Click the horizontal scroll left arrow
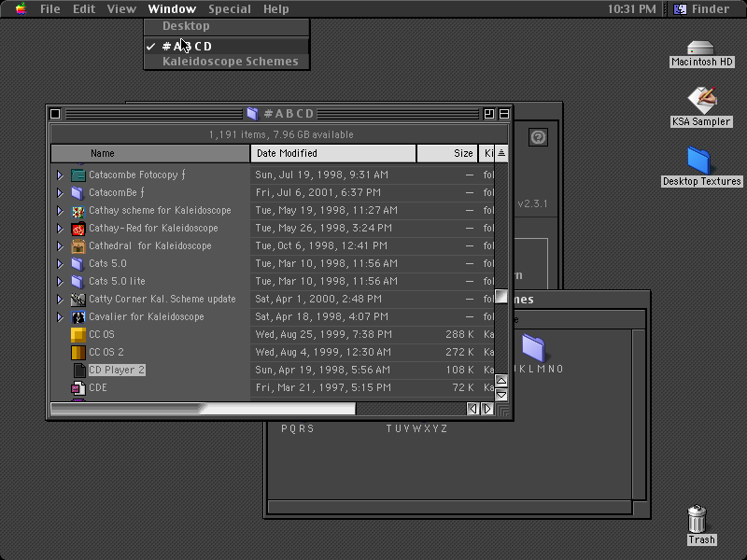The height and width of the screenshot is (560, 747). pyautogui.click(x=472, y=409)
